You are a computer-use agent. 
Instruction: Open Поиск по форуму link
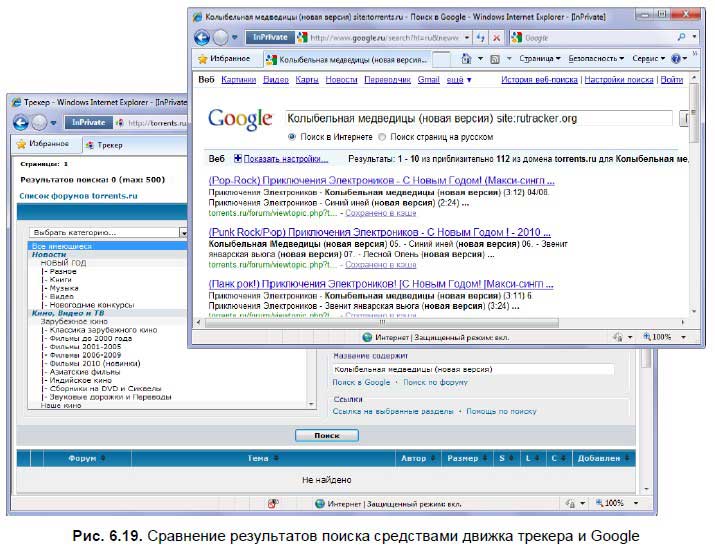pyautogui.click(x=435, y=382)
